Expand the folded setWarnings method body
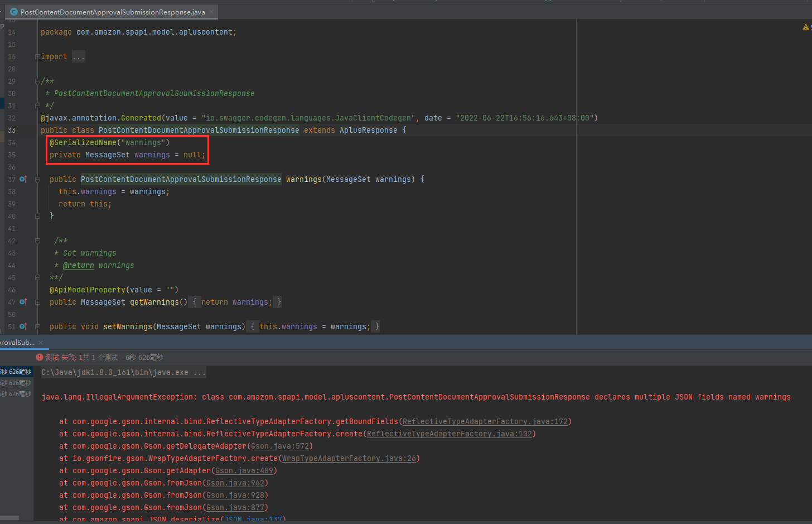Screen dimensions: 812x524 point(37,326)
